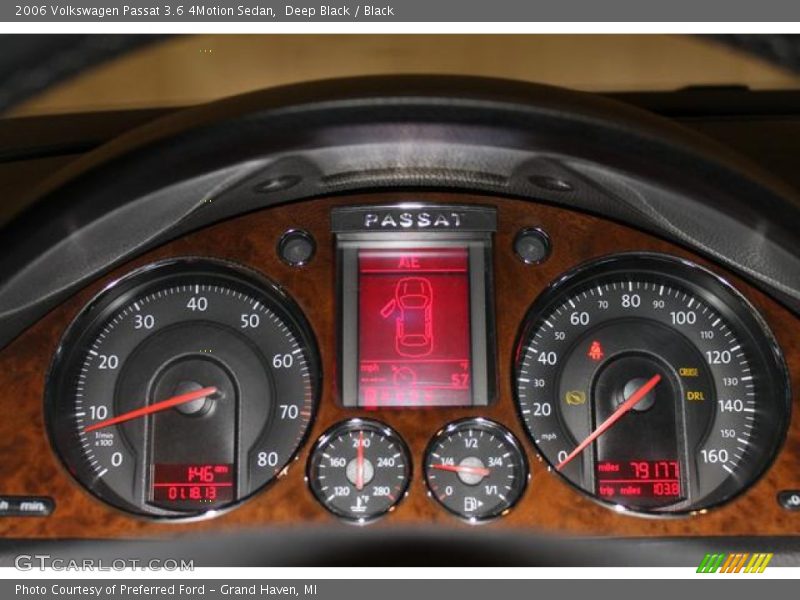Image resolution: width=800 pixels, height=600 pixels.
Task: Click the striped color logo at bottom right
Action: (x=734, y=563)
